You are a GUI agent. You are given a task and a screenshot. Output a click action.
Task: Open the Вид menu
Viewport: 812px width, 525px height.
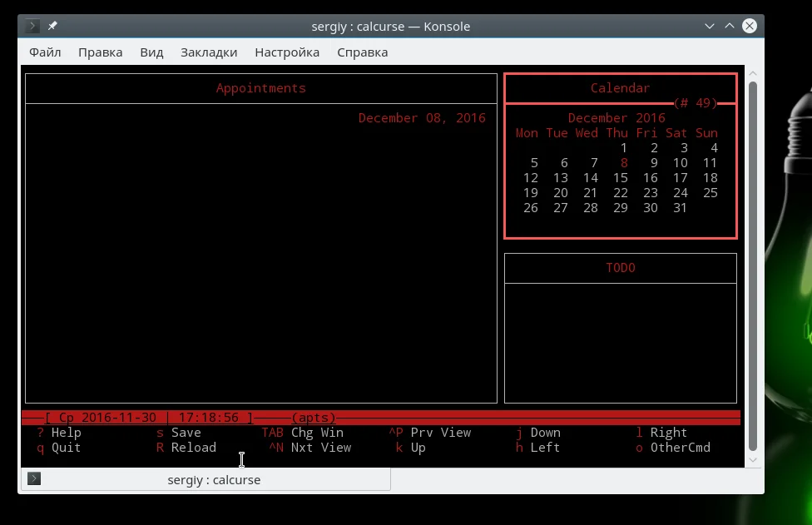[x=151, y=52]
